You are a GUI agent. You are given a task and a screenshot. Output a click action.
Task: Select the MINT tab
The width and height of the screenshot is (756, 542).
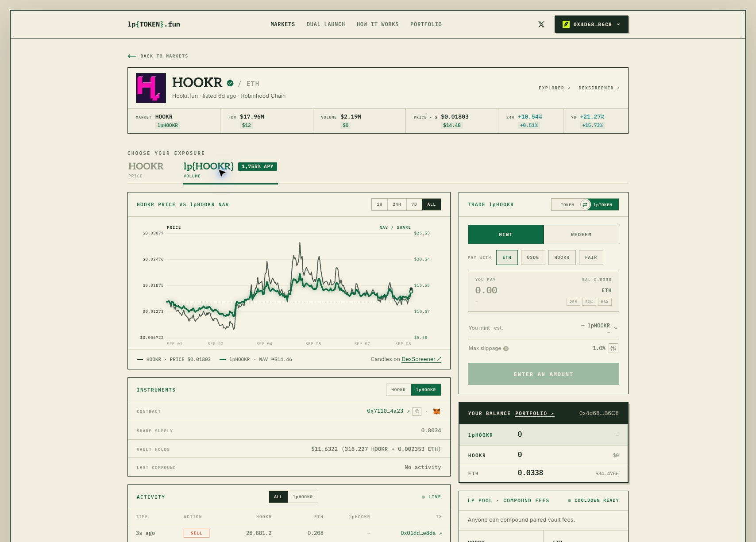[505, 234]
